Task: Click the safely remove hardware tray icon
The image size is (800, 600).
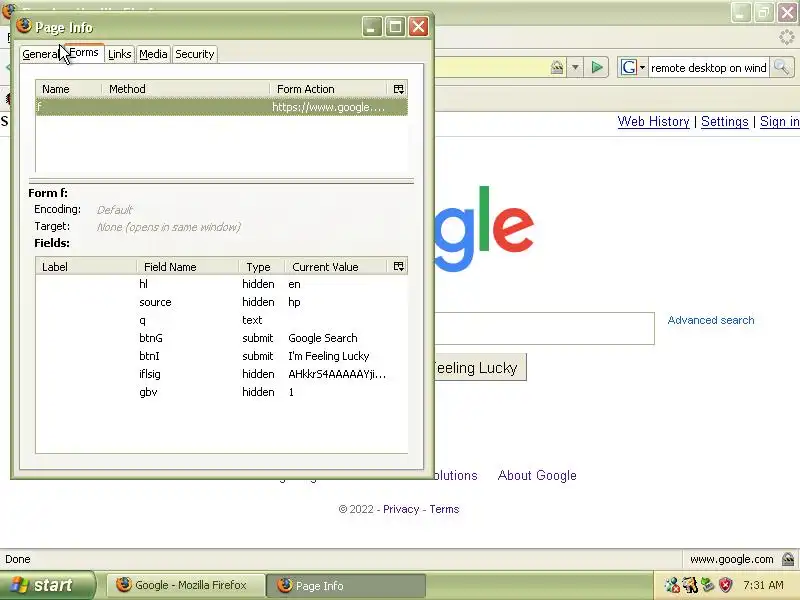Action: tap(707, 585)
